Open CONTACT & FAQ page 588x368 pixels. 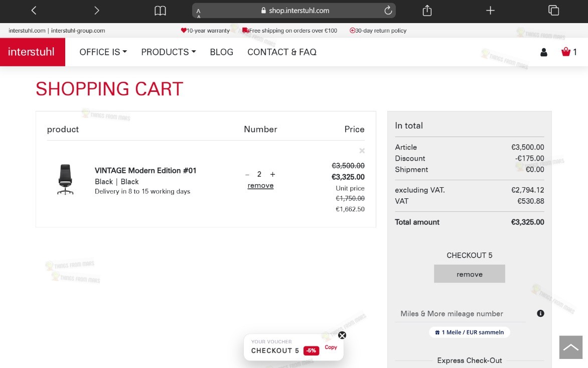pos(282,52)
